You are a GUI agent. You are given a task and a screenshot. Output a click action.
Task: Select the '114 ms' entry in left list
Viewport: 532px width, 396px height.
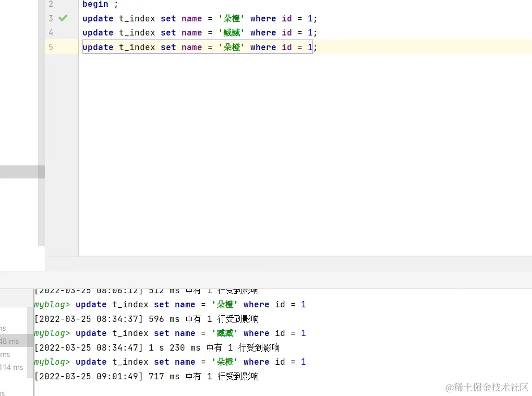click(x=11, y=367)
